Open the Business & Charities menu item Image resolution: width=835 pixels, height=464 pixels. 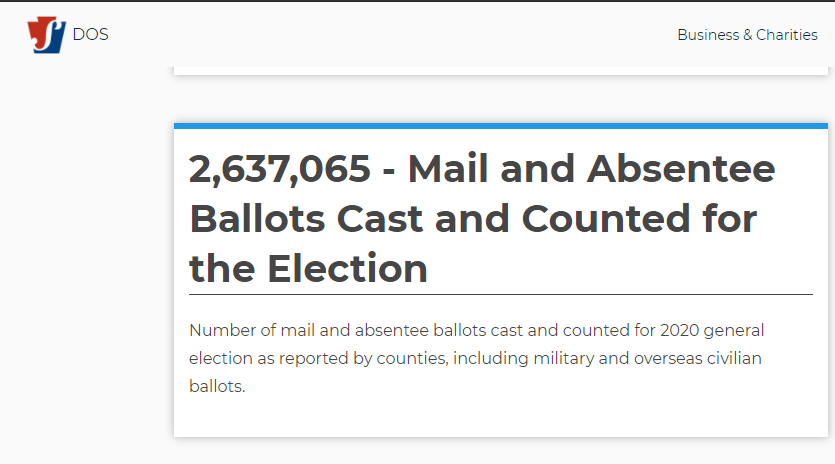pyautogui.click(x=747, y=35)
